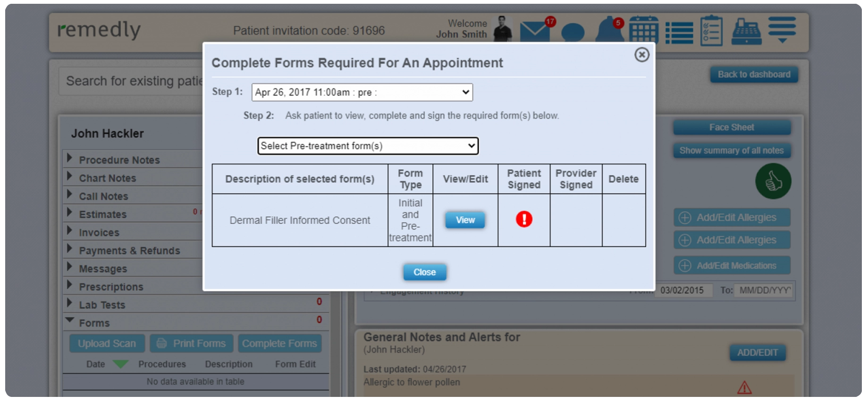Click Back to dashboard button
868x404 pixels.
753,75
